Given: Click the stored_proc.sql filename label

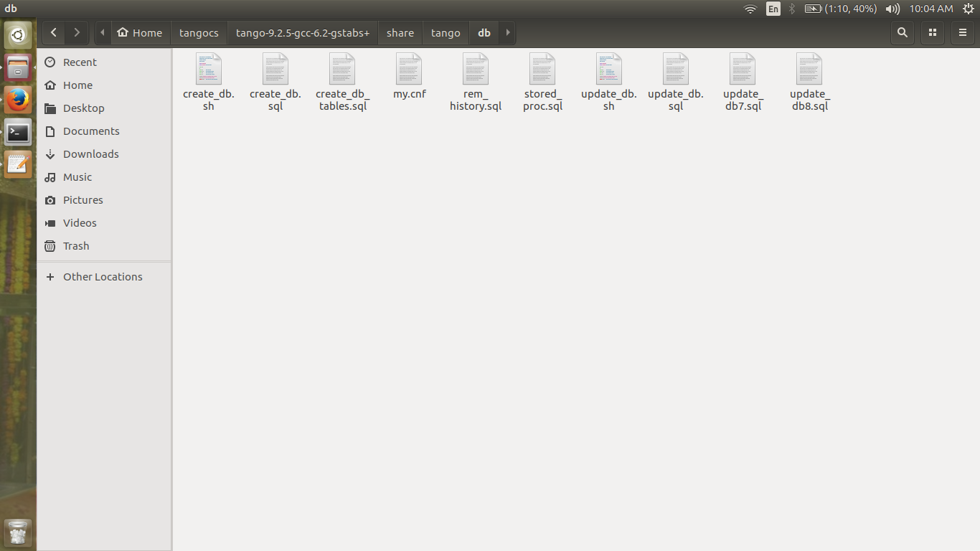Looking at the screenshot, I should click(542, 100).
